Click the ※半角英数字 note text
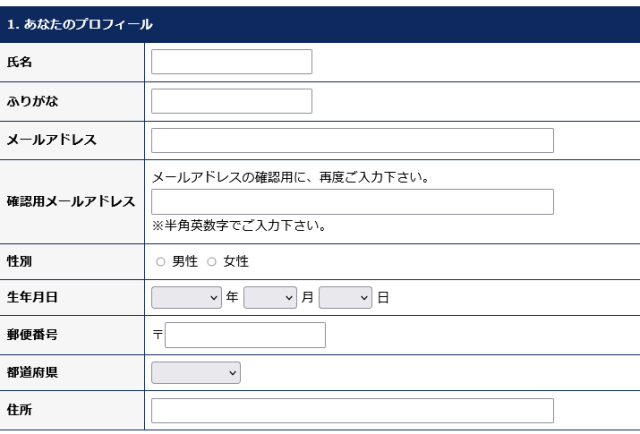 click(239, 225)
